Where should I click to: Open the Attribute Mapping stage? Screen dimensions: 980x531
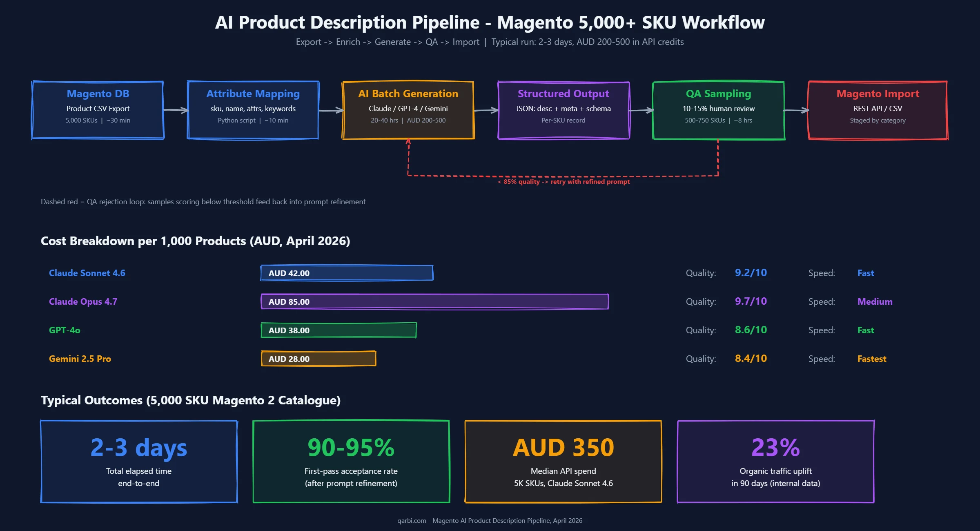[252, 109]
